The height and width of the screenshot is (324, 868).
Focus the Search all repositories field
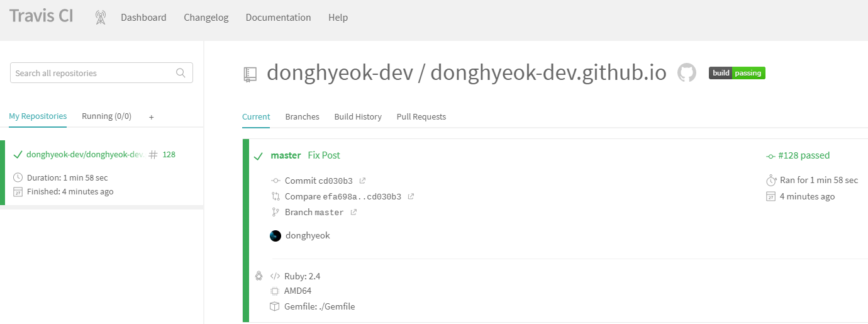pyautogui.click(x=101, y=73)
